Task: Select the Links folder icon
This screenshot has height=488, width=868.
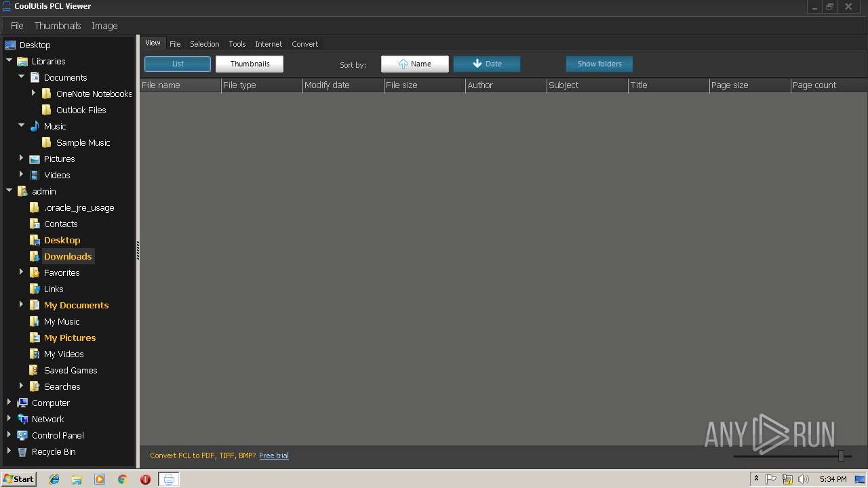Action: pos(35,289)
